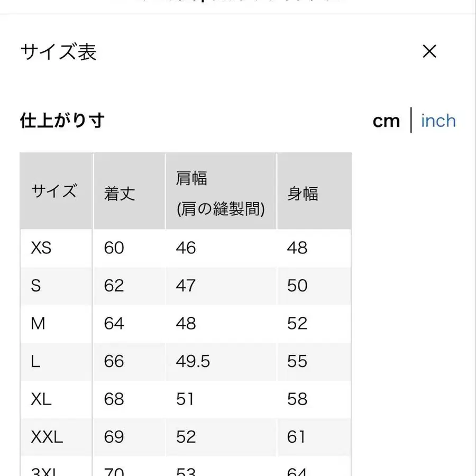Close the サイズ表 size chart modal
Viewport: 476px width, 476px height.
429,51
